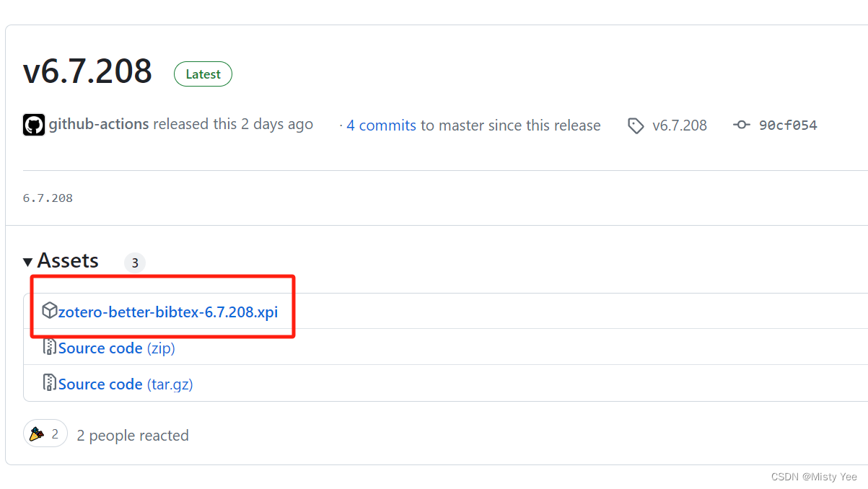Click the file icon for Source code (tar.gz)
This screenshot has width=868, height=489.
click(x=49, y=383)
